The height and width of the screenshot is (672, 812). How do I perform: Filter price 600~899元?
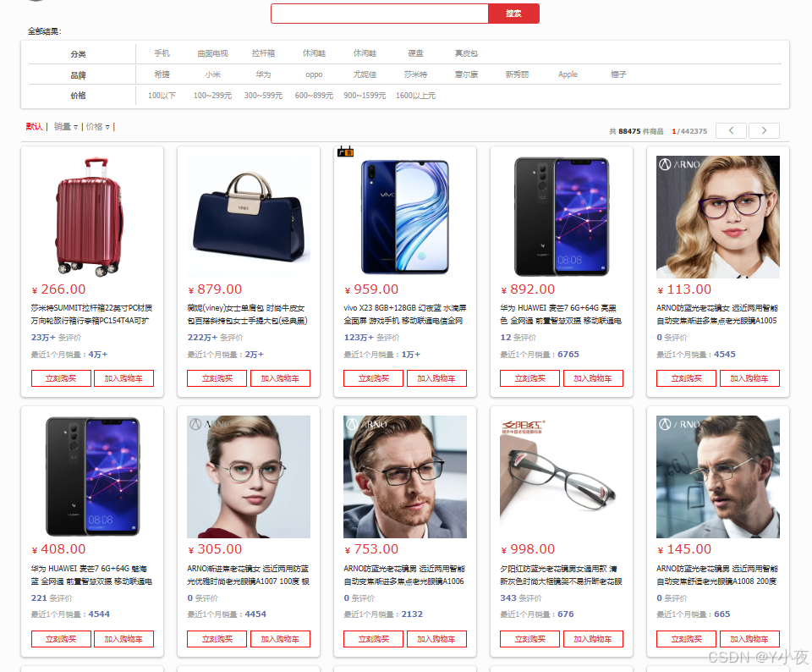[x=314, y=96]
